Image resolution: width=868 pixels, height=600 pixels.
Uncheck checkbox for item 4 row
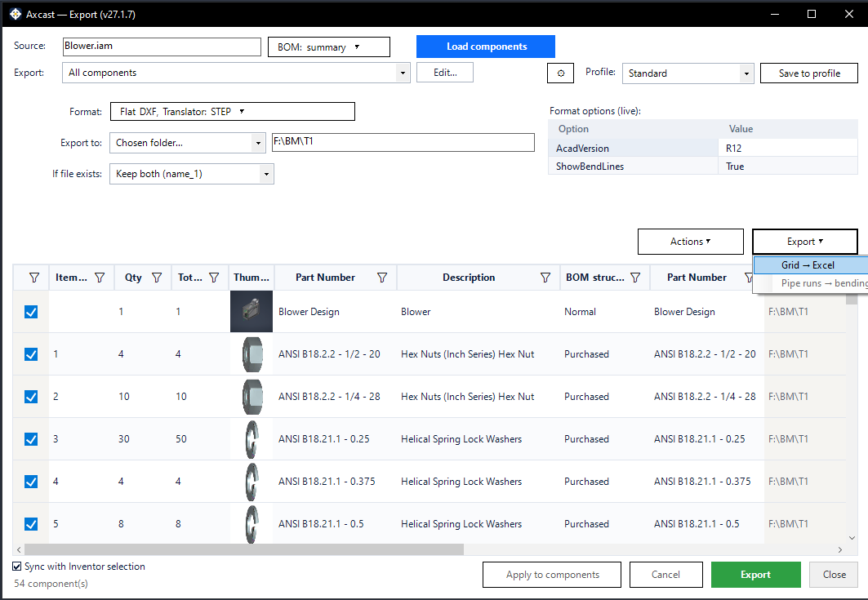click(x=31, y=482)
